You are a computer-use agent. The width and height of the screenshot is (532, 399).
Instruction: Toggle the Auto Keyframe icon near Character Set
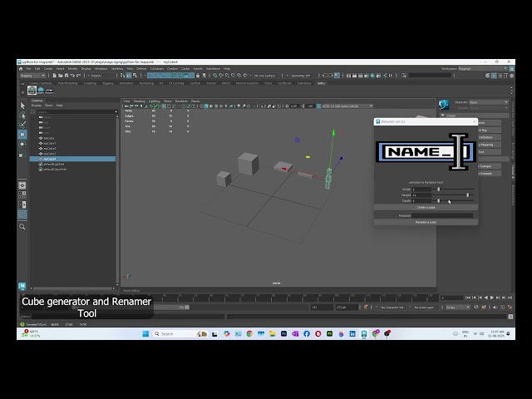tap(366, 307)
